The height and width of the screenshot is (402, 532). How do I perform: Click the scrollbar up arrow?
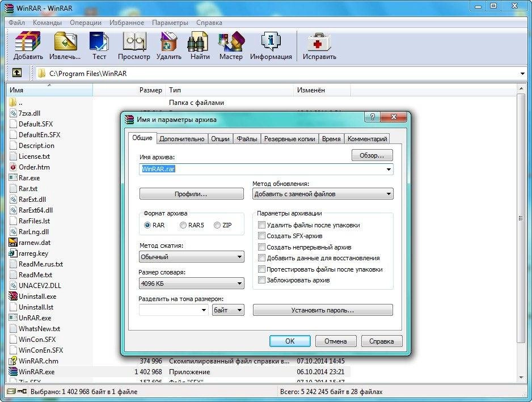point(521,88)
